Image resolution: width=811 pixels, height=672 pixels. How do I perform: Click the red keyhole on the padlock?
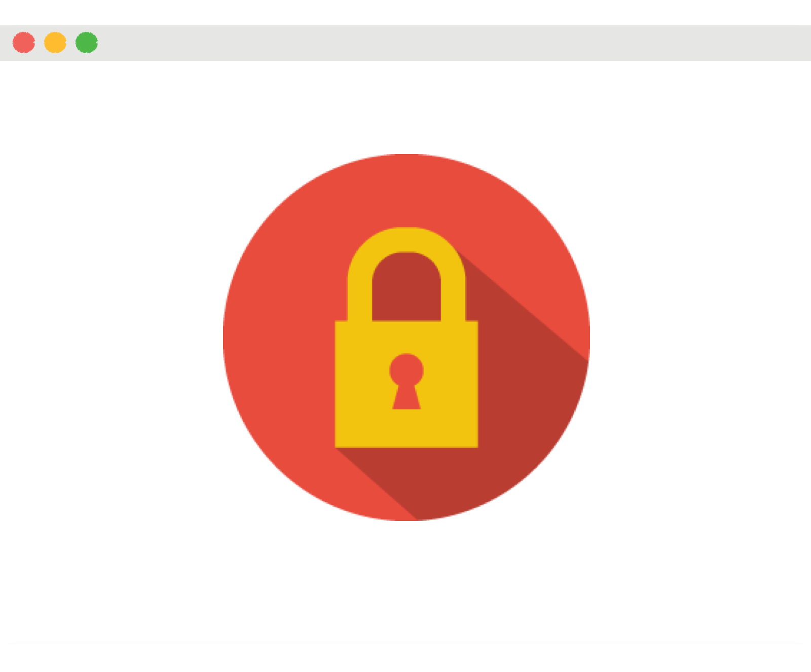click(406, 381)
